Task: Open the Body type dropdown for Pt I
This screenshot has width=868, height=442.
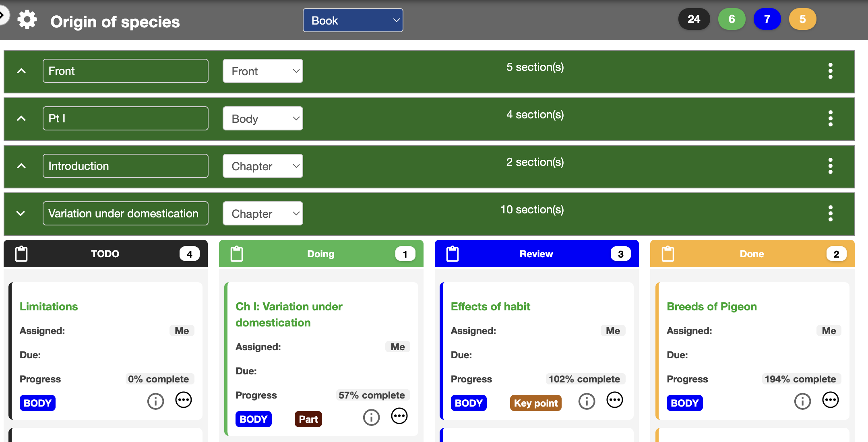Action: [x=262, y=118]
